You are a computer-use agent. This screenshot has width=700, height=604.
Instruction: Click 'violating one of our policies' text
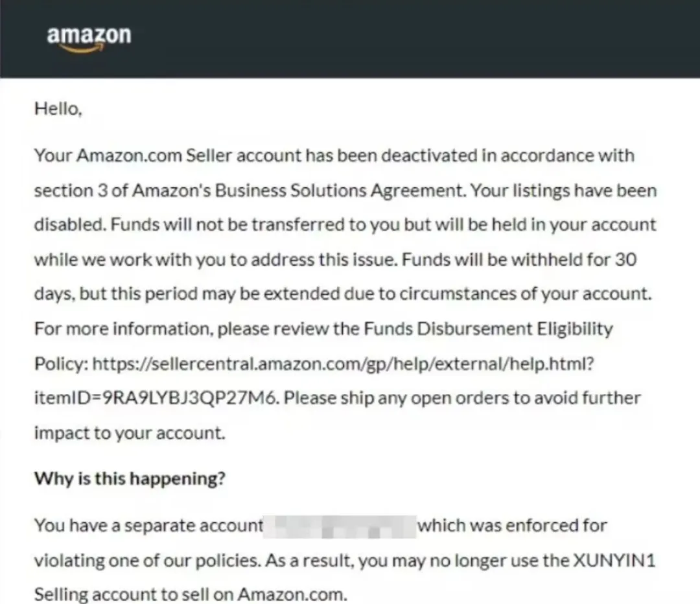point(147,560)
